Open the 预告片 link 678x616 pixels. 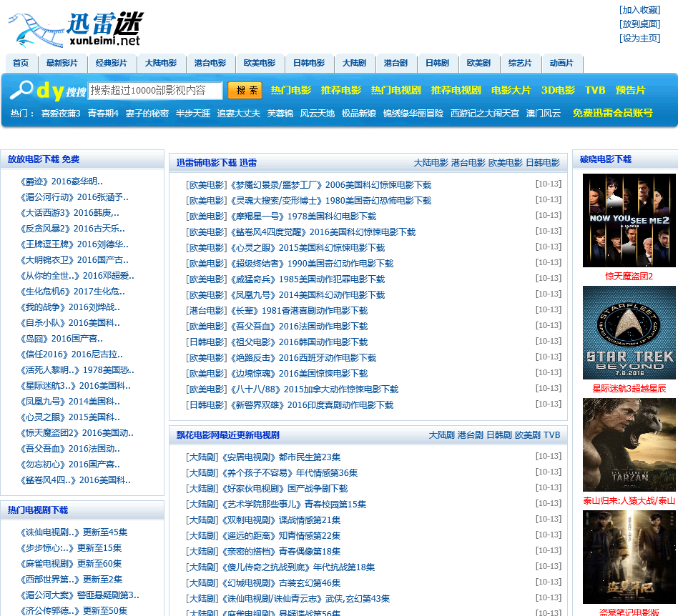pos(630,90)
